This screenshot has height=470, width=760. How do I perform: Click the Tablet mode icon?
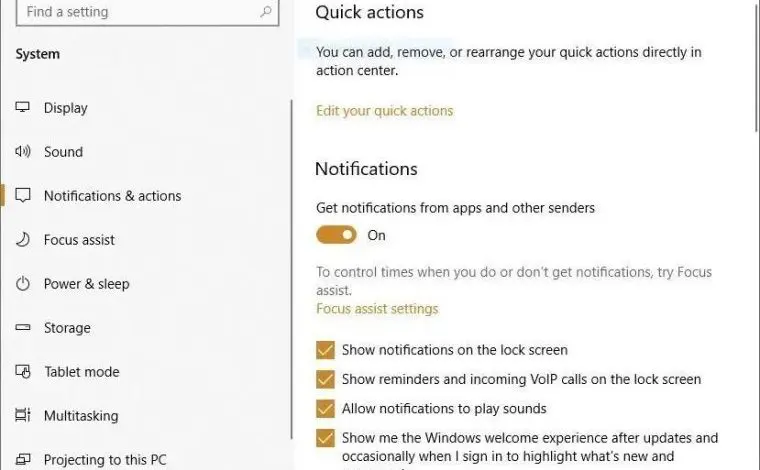click(23, 372)
